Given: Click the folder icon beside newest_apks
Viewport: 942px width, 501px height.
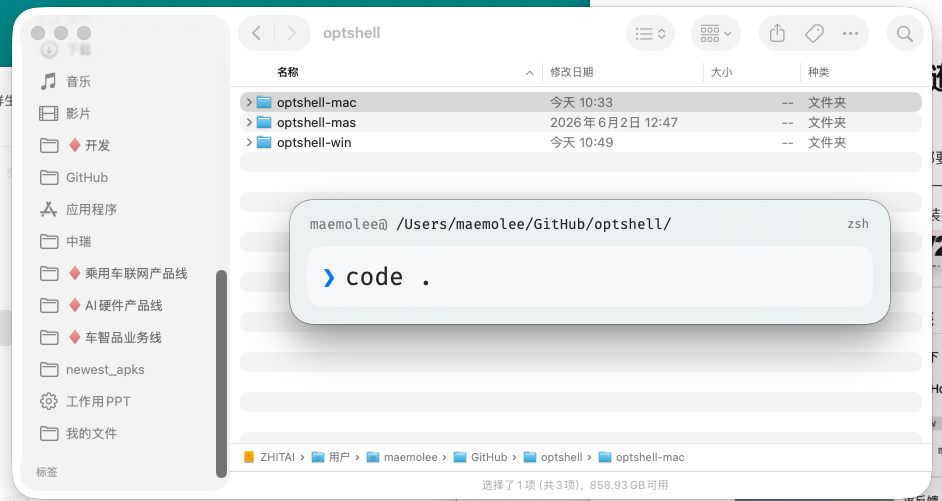Looking at the screenshot, I should [48, 369].
